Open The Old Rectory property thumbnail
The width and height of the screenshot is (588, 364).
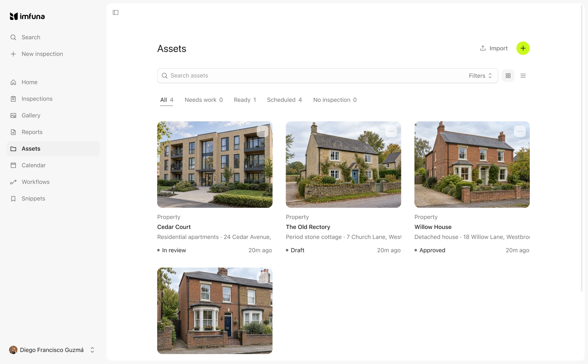(x=343, y=165)
